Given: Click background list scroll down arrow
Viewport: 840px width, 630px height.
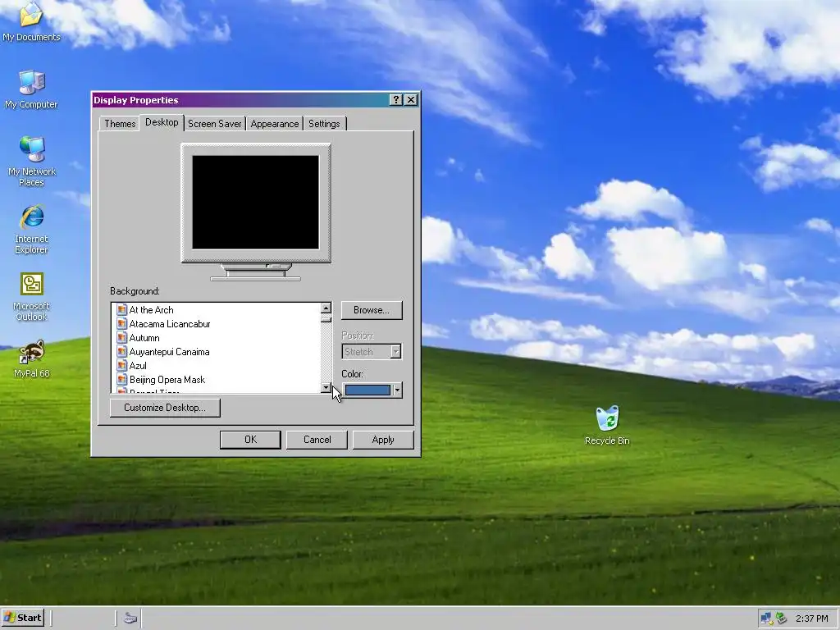Looking at the screenshot, I should [x=326, y=388].
